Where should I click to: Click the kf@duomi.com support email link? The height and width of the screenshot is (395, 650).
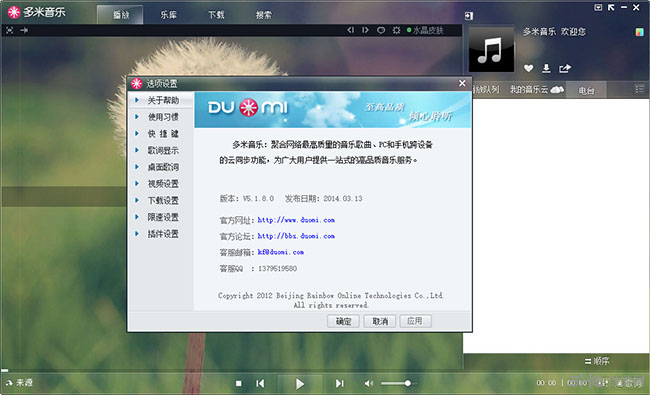(281, 252)
